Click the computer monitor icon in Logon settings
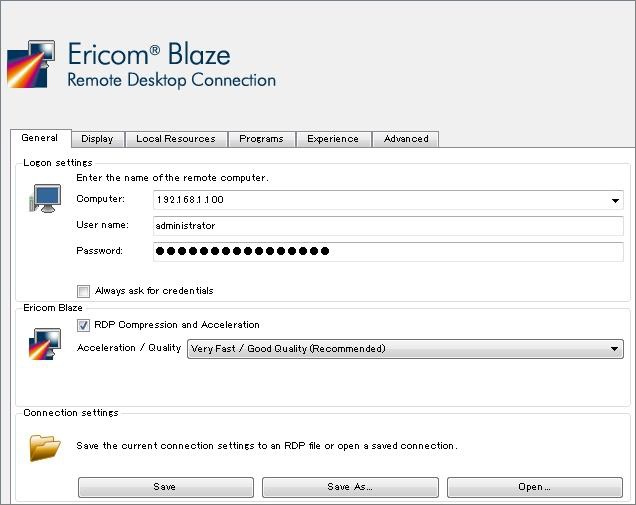The height and width of the screenshot is (505, 636). tap(44, 198)
